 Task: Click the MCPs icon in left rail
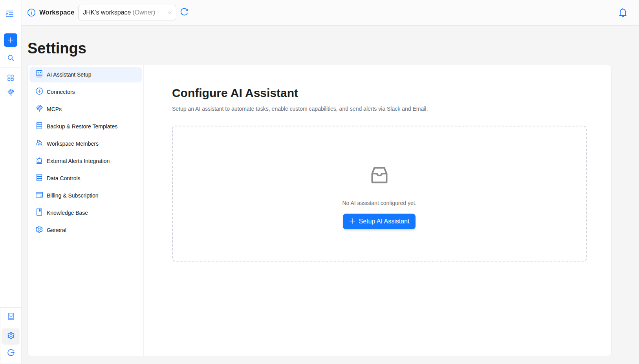pyautogui.click(x=11, y=92)
